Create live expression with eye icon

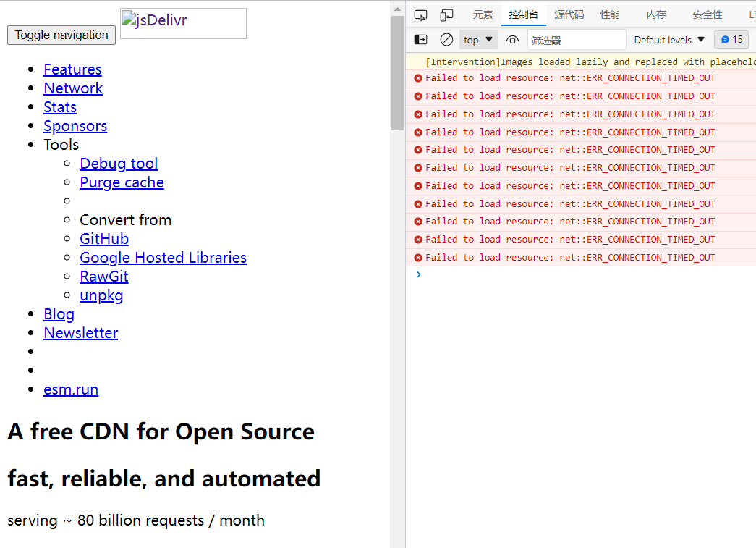(x=512, y=40)
